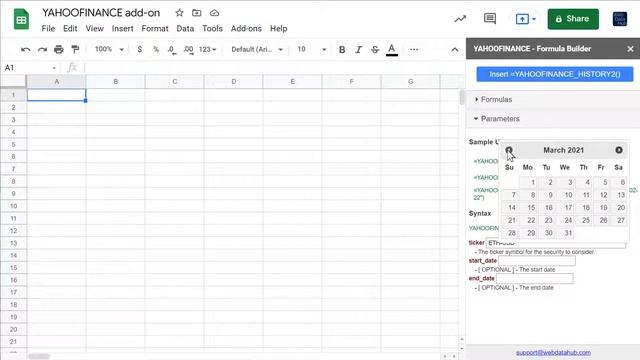The image size is (640, 360).
Task: Open the support@webdatahub.com link
Action: 553,353
